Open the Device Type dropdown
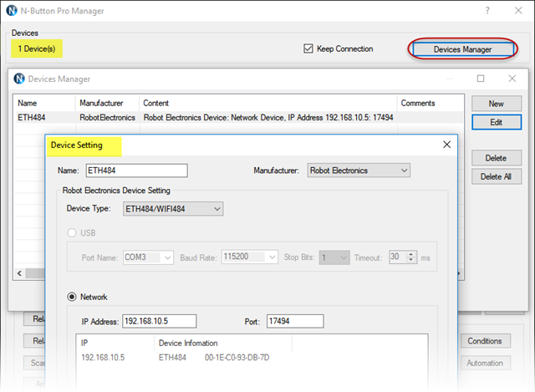This screenshot has height=392, width=535. (173, 209)
